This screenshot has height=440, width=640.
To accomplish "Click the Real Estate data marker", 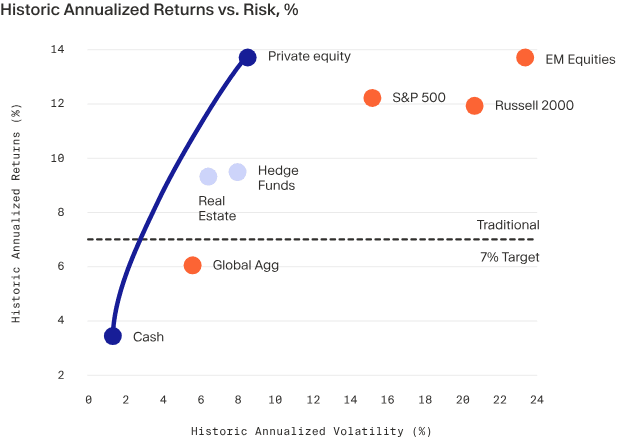I will click(x=208, y=177).
